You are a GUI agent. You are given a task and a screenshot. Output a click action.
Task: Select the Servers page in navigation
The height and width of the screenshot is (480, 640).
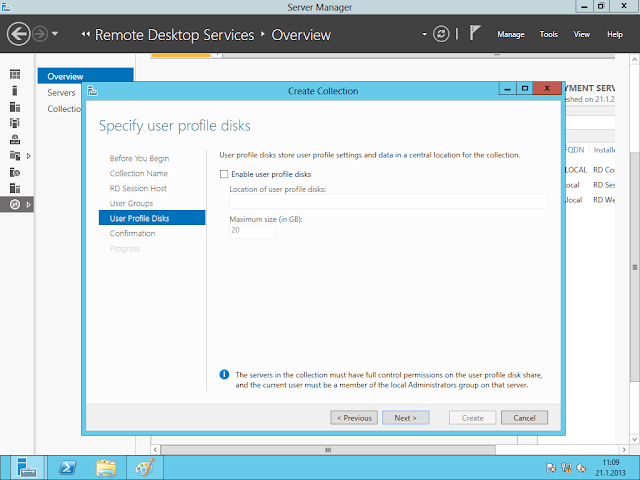pyautogui.click(x=61, y=92)
